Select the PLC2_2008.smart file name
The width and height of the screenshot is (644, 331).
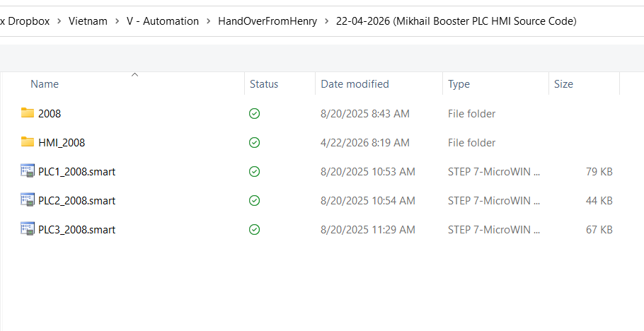pyautogui.click(x=76, y=201)
